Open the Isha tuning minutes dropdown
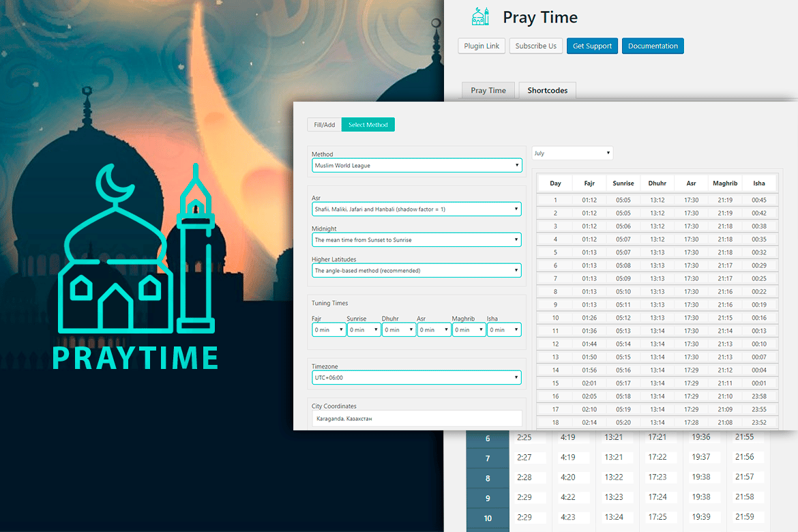Screen dimensions: 798x532 503,330
